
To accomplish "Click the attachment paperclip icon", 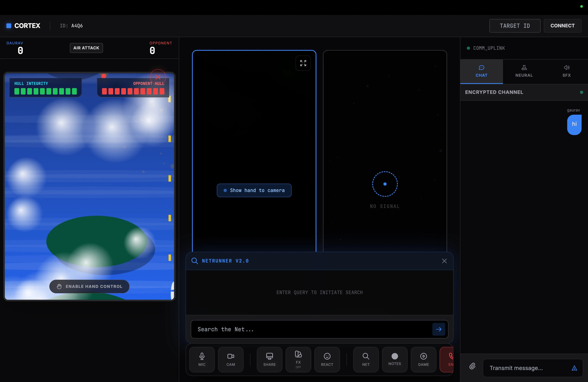I will click(x=472, y=366).
